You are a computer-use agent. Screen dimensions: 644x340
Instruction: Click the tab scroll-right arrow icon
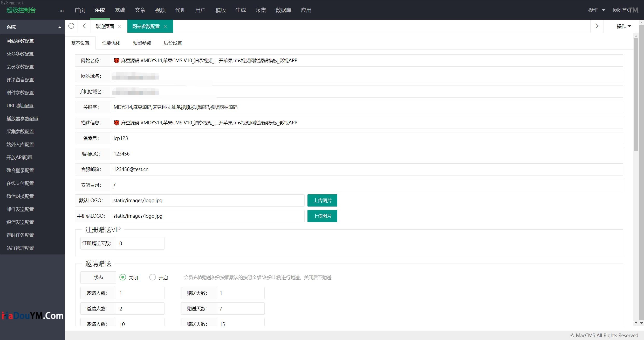597,26
